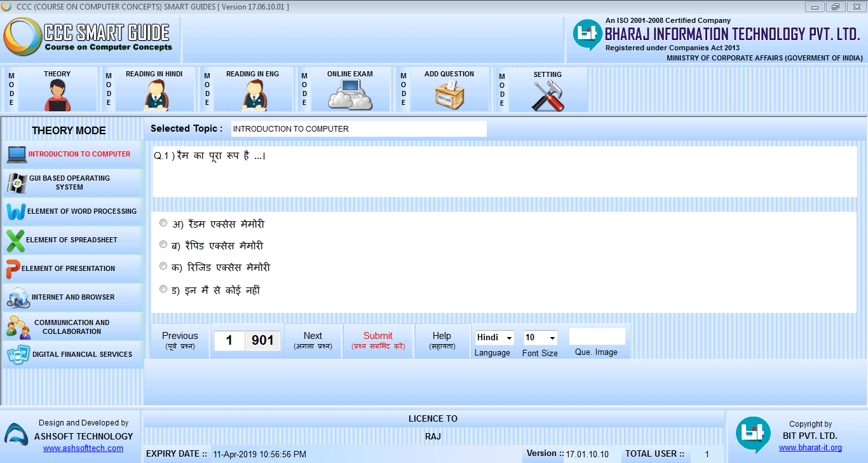Click the phone icon for Digital Financial Services
The image size is (868, 463).
pyautogui.click(x=18, y=354)
